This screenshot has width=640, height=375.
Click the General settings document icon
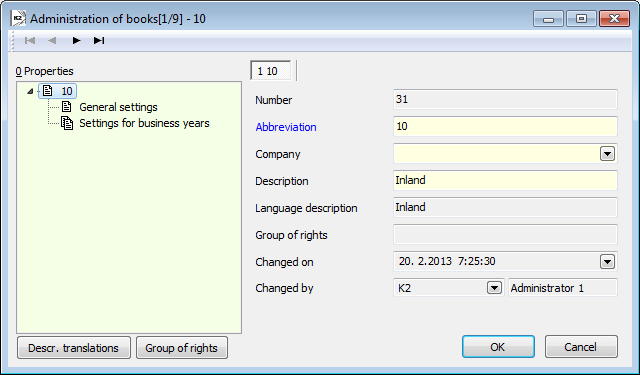pyautogui.click(x=67, y=107)
